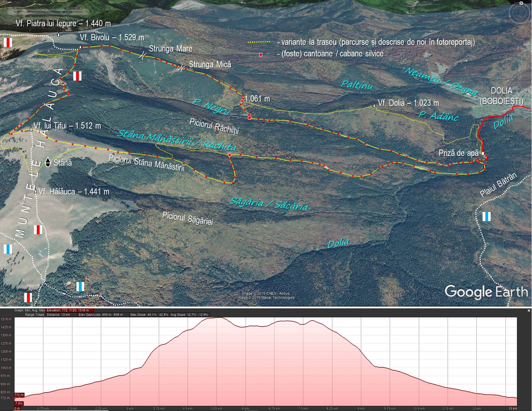Click the Vf. lui Țifui peak triangle
The height and width of the screenshot is (411, 532).
31,129
